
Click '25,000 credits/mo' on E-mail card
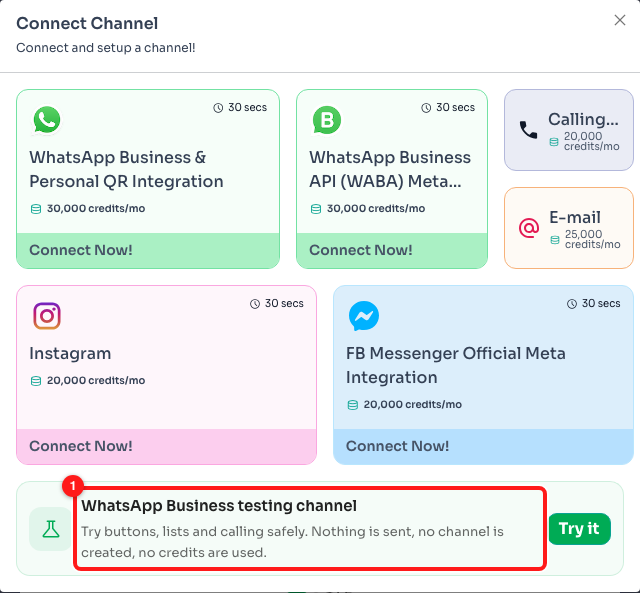592,239
